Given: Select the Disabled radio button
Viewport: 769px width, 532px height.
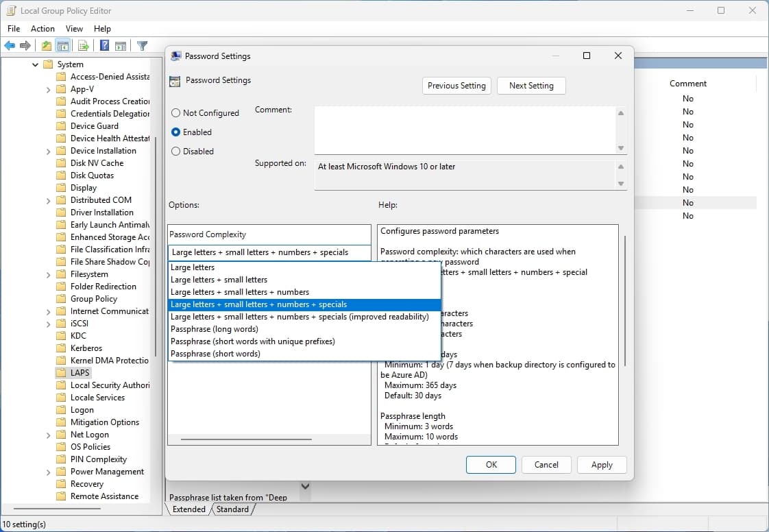Looking at the screenshot, I should pyautogui.click(x=176, y=152).
